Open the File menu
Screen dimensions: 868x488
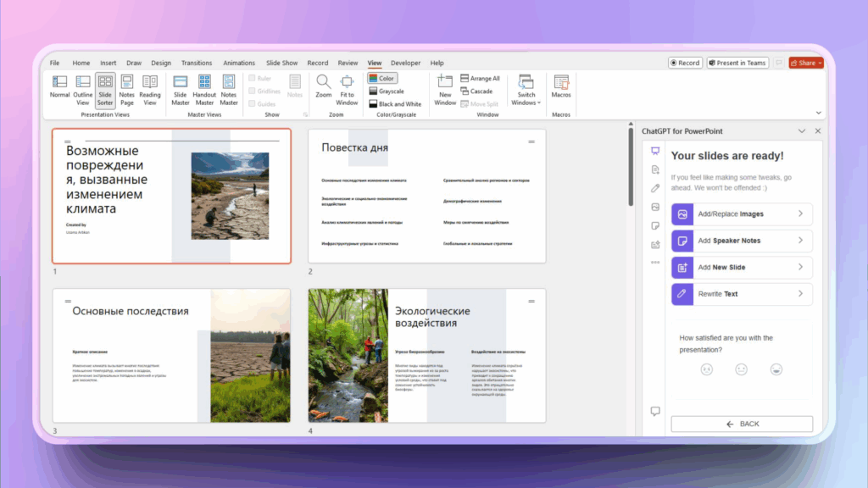pyautogui.click(x=54, y=63)
